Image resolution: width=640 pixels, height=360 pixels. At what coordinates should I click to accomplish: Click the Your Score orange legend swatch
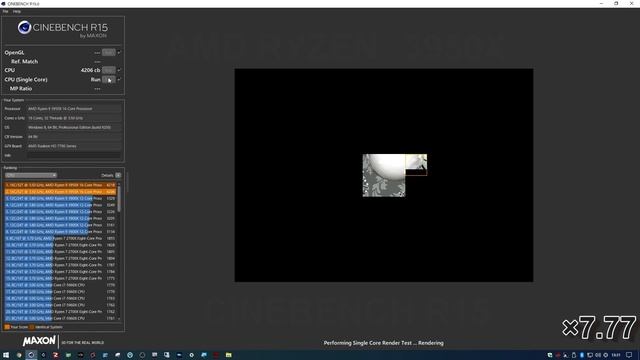(x=7, y=327)
